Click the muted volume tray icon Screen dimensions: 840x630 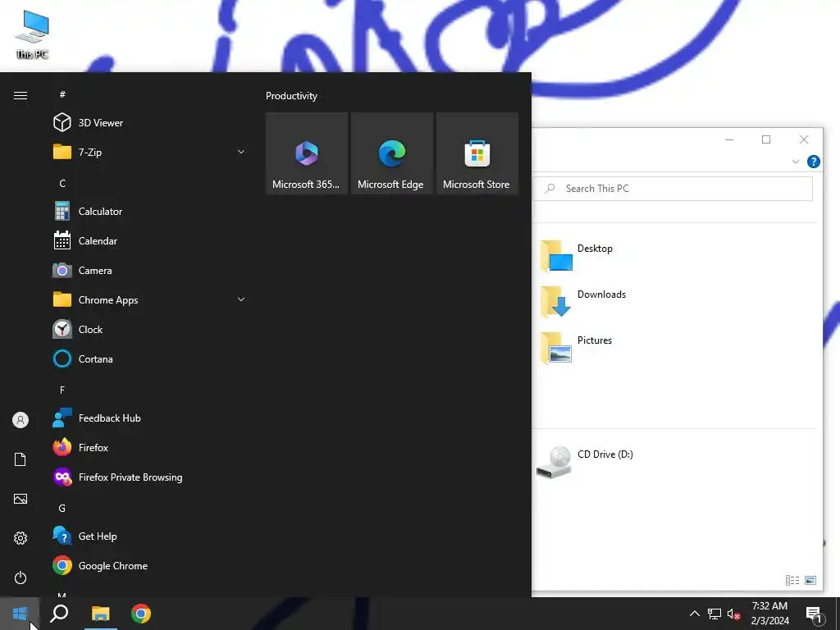tap(734, 614)
